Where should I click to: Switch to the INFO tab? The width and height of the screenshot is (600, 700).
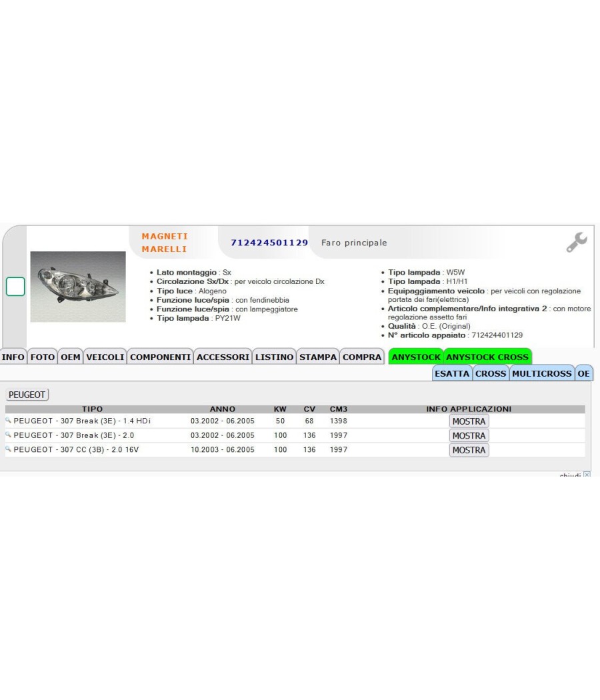coord(13,357)
